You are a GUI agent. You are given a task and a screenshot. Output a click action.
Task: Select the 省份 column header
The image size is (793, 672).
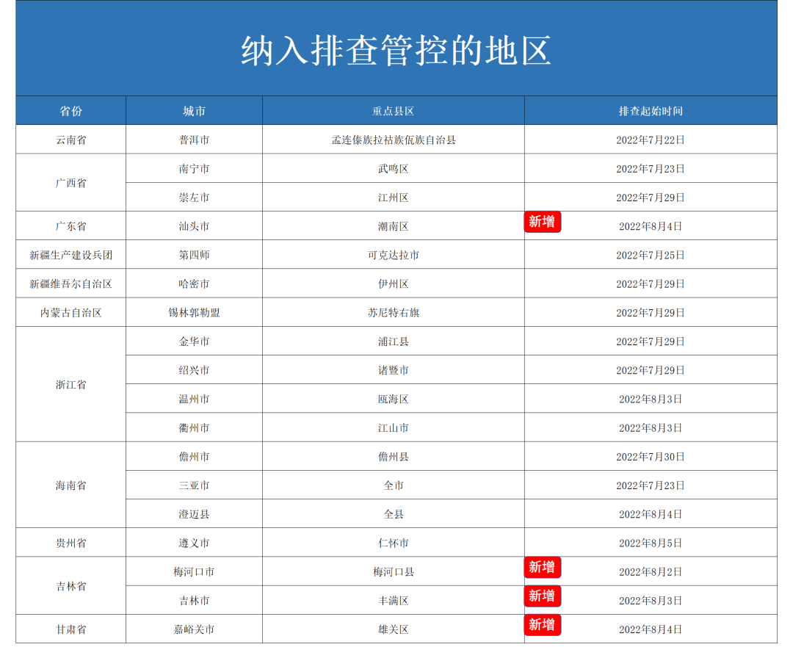coord(71,111)
